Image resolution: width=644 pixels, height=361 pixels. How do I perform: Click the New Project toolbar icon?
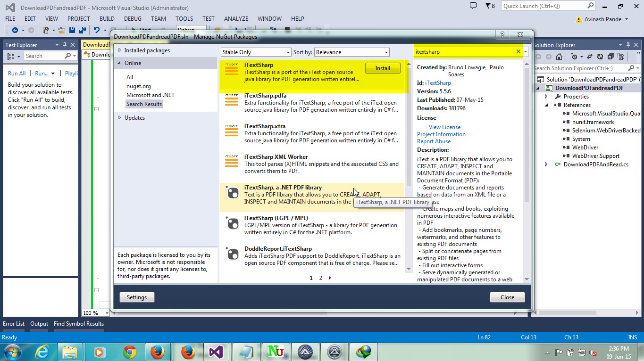point(46,30)
